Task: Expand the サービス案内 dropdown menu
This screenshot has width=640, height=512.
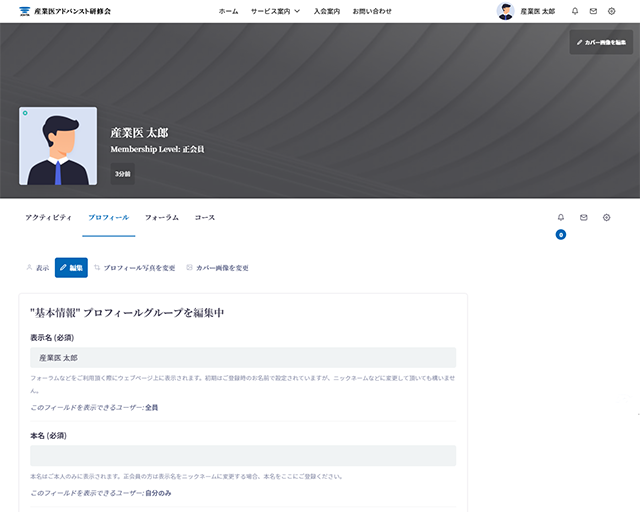Action: (x=275, y=11)
